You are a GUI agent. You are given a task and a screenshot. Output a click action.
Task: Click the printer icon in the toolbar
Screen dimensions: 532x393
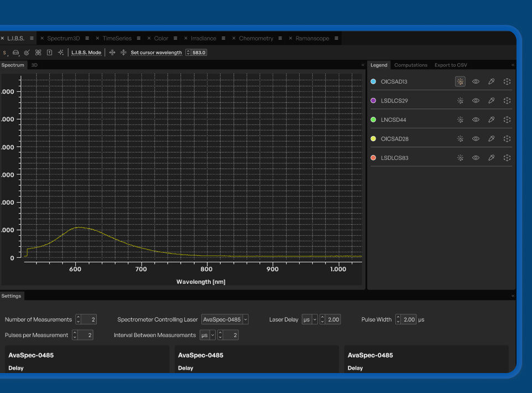pos(15,53)
